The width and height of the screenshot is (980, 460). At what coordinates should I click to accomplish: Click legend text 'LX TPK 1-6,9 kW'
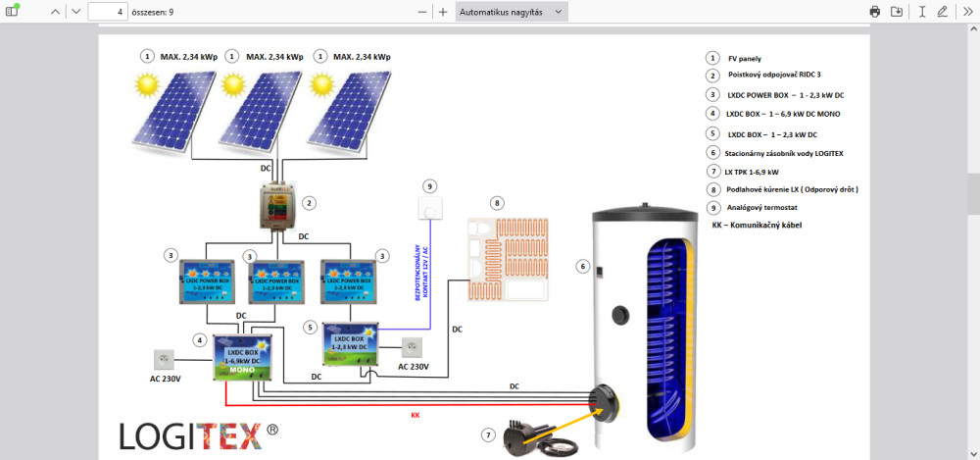[x=752, y=171]
